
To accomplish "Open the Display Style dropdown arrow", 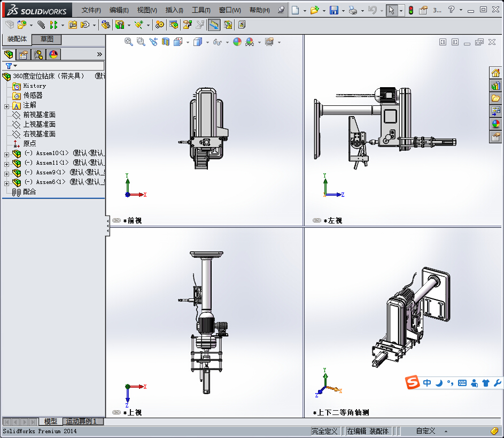I will (x=207, y=42).
